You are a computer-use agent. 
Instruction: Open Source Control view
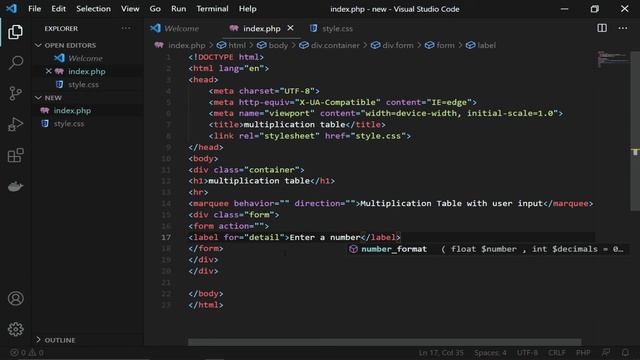click(x=15, y=93)
